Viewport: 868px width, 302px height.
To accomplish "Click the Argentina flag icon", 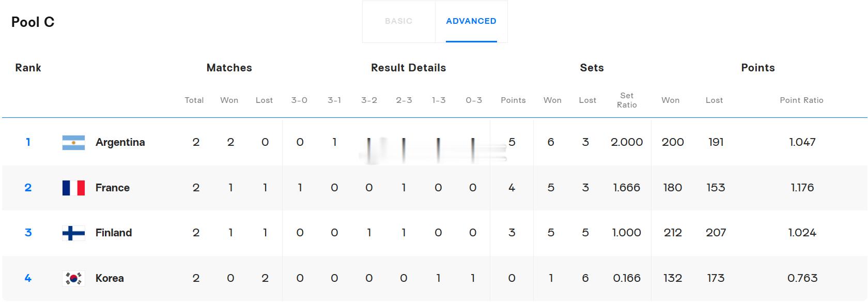I will (x=73, y=142).
